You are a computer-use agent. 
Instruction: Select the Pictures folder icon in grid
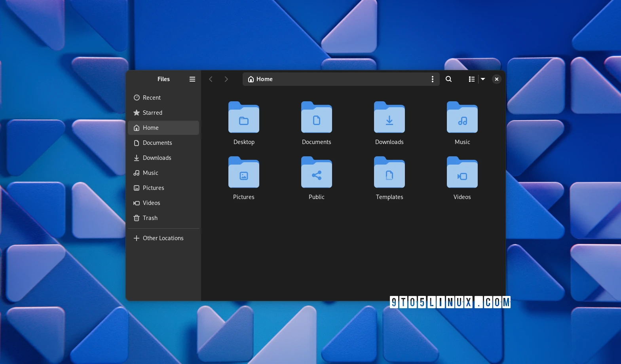click(x=244, y=173)
